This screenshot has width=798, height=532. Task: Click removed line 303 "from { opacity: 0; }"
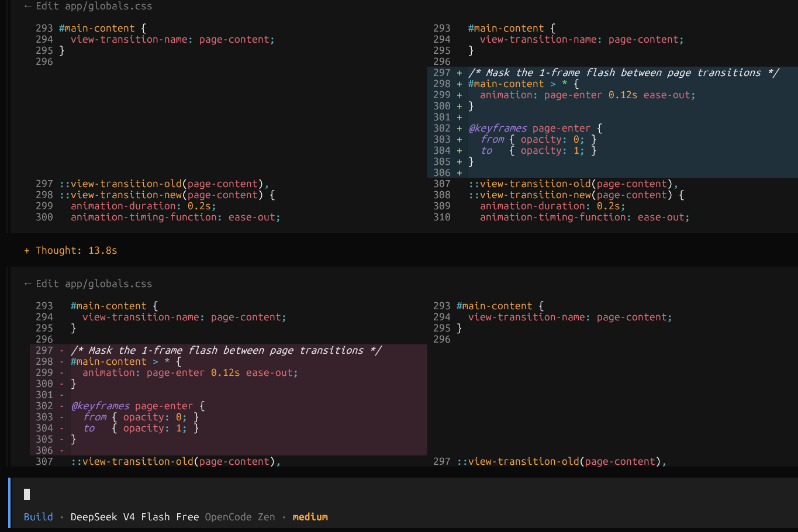141,417
